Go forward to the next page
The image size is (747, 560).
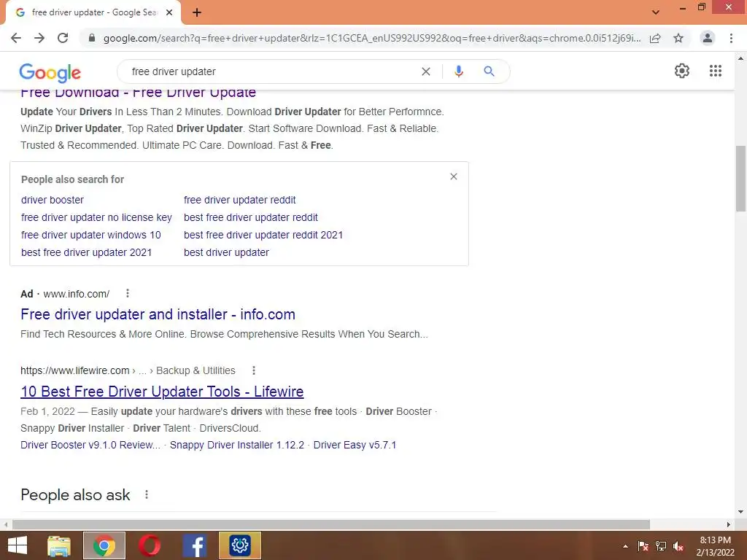click(x=39, y=38)
